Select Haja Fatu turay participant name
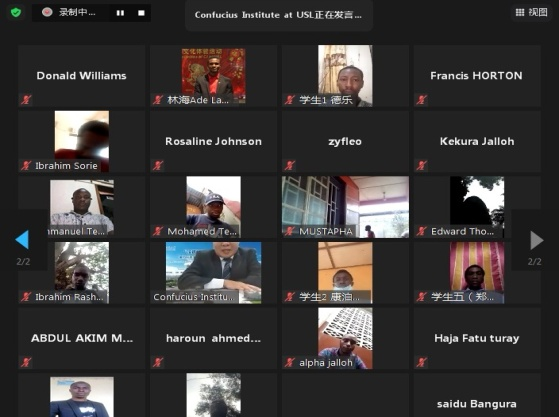 (x=477, y=338)
